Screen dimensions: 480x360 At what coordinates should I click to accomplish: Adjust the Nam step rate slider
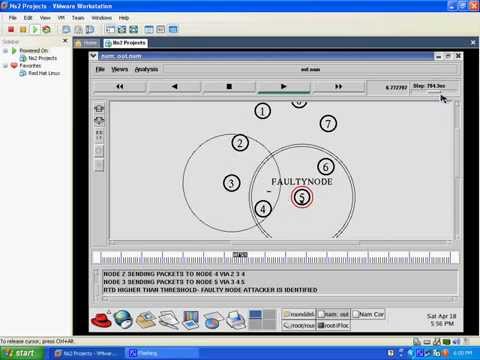click(434, 92)
